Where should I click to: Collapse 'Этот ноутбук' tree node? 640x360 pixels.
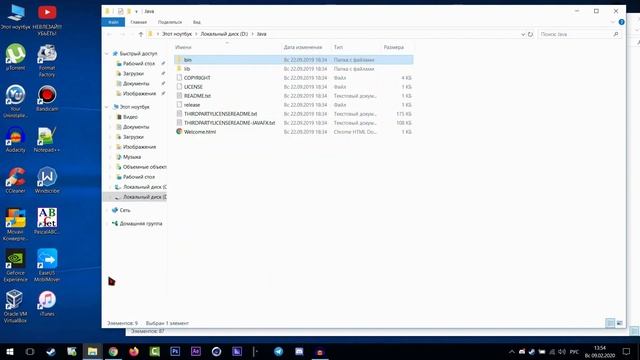(107, 107)
